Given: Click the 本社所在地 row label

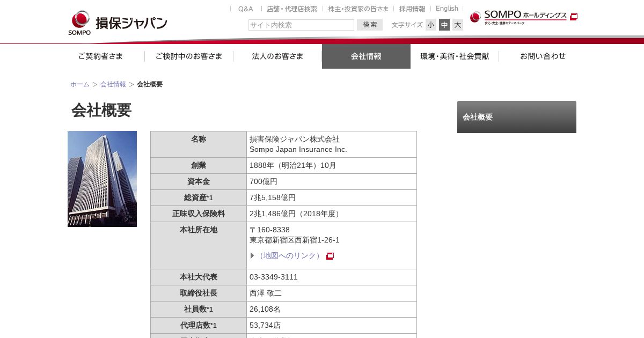Looking at the screenshot, I should coord(199,245).
